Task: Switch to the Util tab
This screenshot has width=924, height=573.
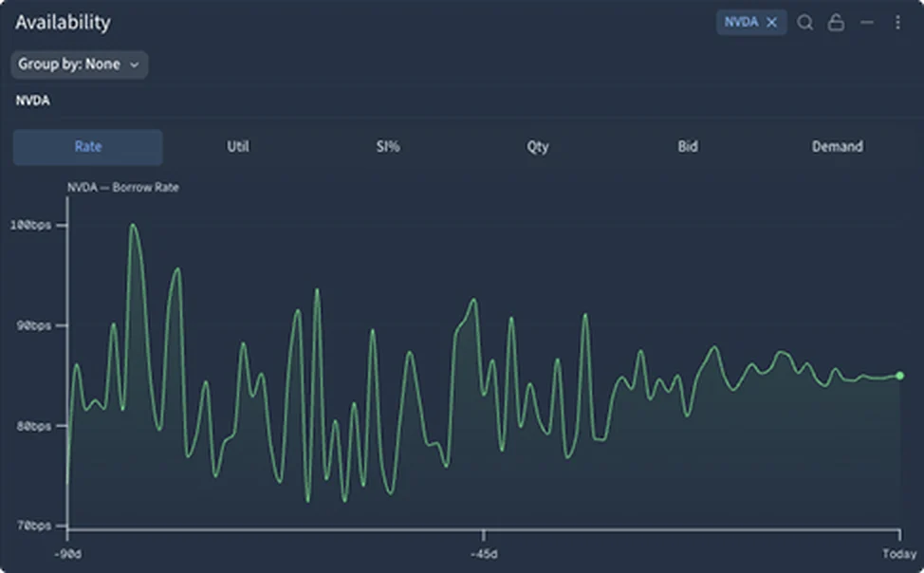Action: coord(238,147)
